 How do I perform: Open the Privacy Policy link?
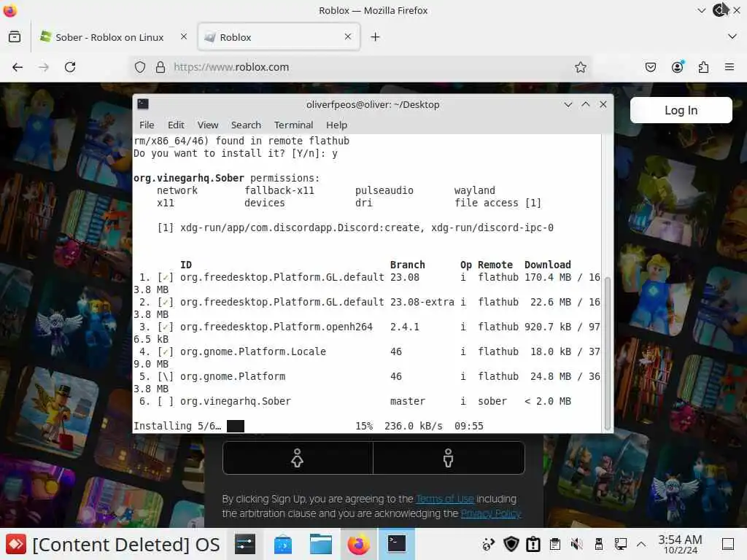tap(491, 513)
